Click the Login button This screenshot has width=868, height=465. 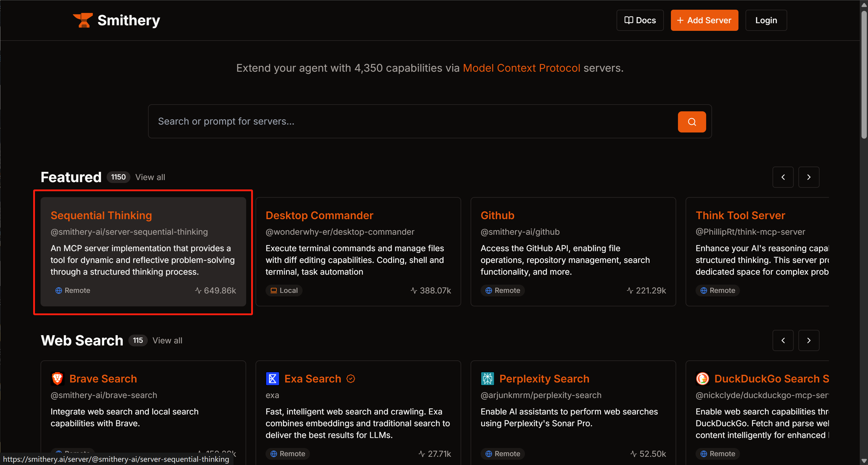[766, 20]
